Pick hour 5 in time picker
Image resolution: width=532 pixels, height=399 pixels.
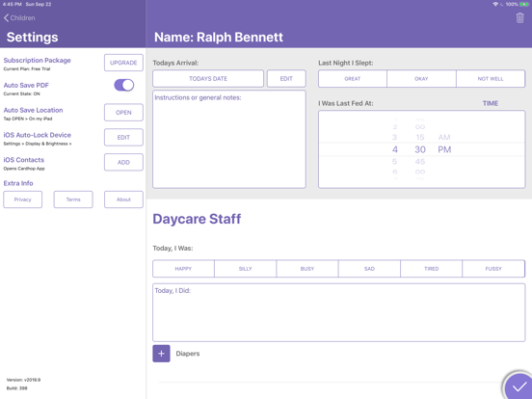[x=394, y=162]
